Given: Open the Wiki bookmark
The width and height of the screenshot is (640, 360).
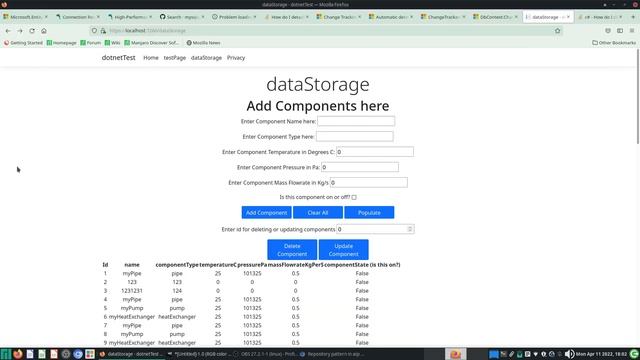Looking at the screenshot, I should pyautogui.click(x=112, y=42).
